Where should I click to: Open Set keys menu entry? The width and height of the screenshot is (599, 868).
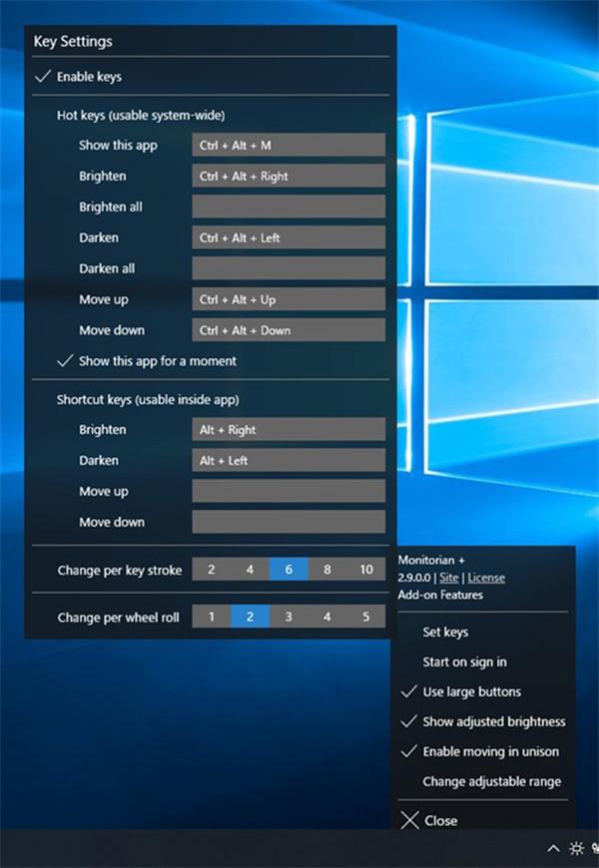[445, 633]
